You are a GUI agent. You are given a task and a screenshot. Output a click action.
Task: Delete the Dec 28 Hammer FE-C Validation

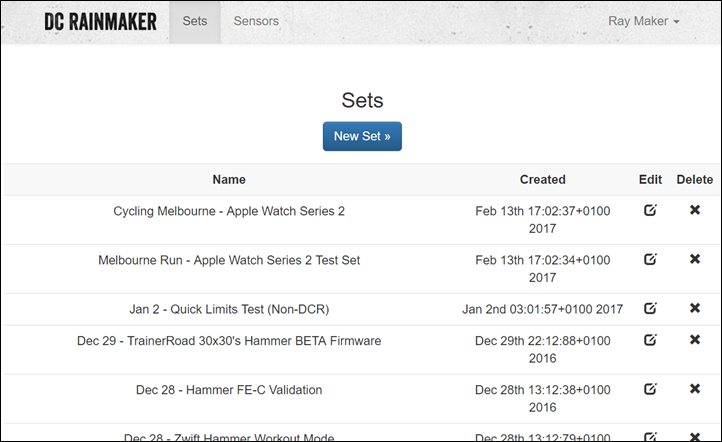point(695,389)
